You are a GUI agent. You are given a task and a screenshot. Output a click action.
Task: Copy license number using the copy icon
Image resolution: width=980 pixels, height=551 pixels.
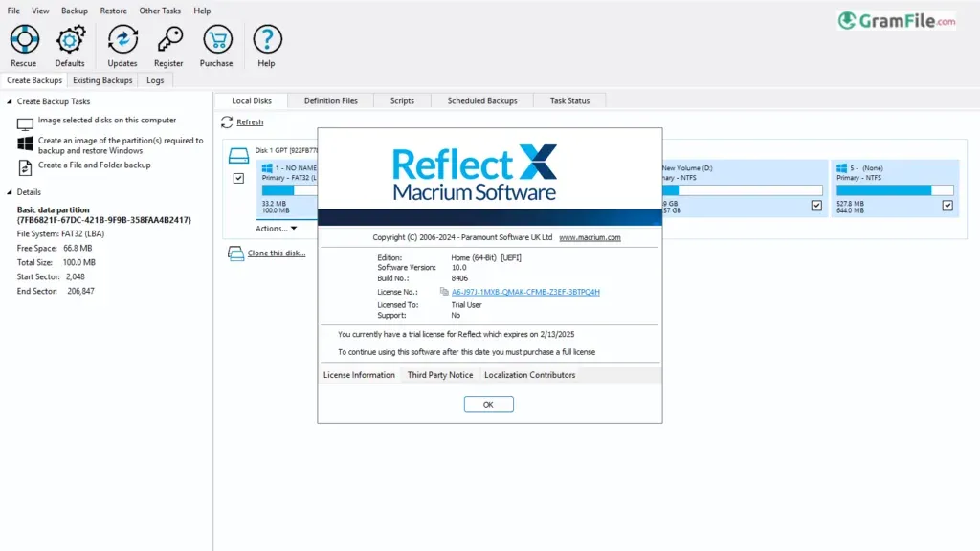tap(444, 291)
